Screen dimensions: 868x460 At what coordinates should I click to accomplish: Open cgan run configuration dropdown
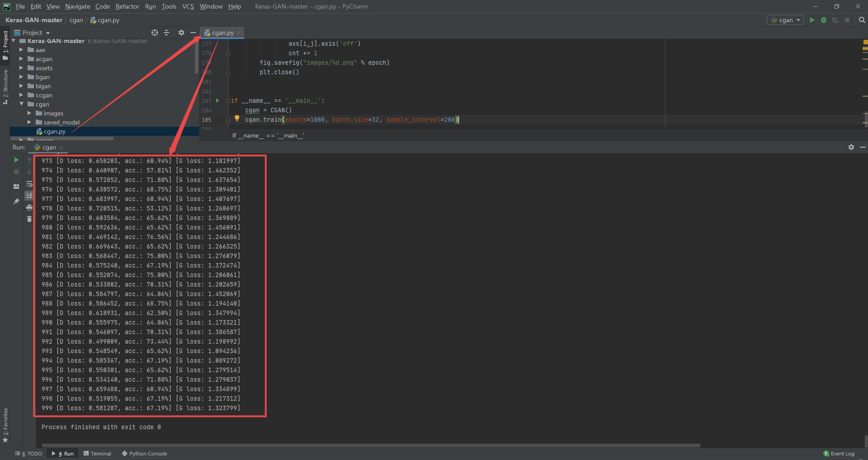click(786, 20)
